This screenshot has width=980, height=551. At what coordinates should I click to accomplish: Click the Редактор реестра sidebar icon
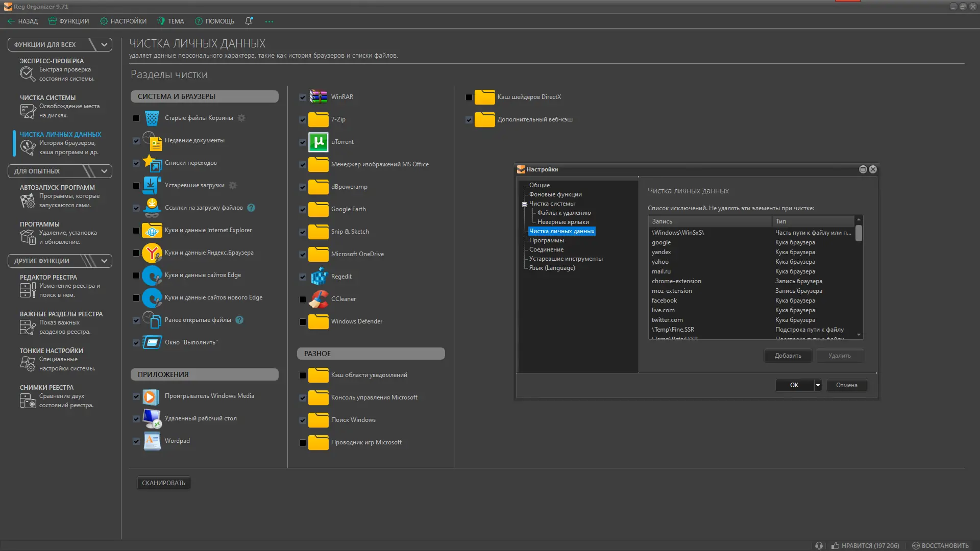28,290
